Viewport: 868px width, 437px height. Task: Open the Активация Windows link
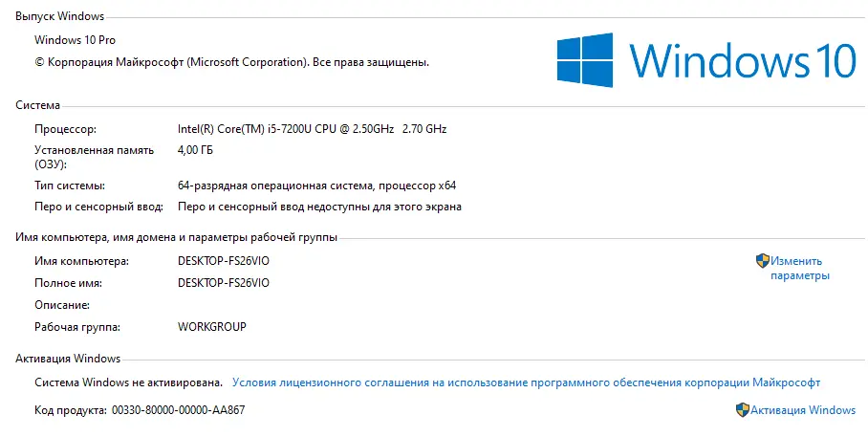(x=803, y=410)
